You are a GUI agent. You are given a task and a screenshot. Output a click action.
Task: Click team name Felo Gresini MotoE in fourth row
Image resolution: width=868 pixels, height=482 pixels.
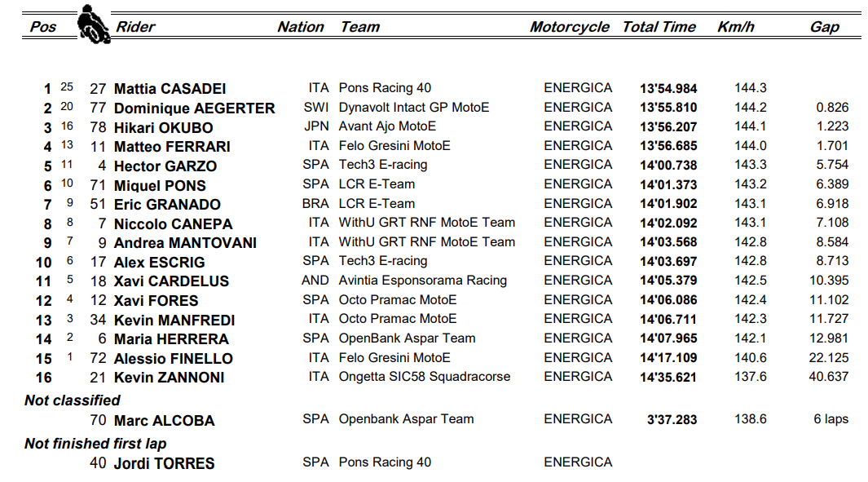point(394,146)
